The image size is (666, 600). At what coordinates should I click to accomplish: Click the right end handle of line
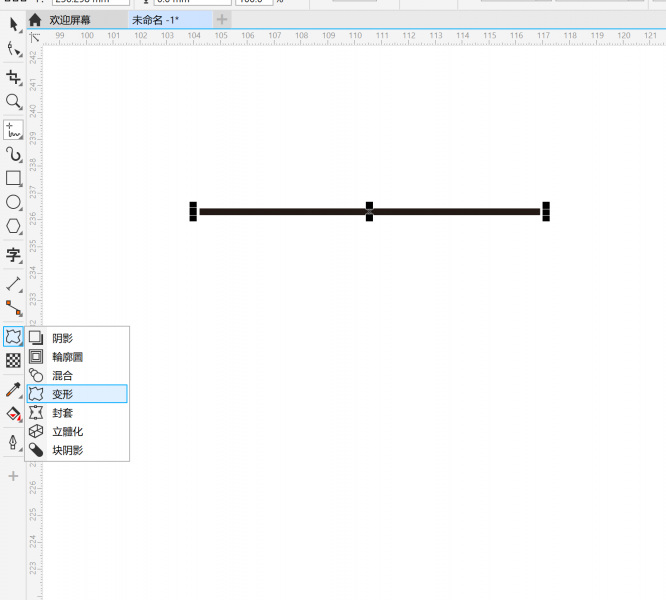tap(546, 211)
